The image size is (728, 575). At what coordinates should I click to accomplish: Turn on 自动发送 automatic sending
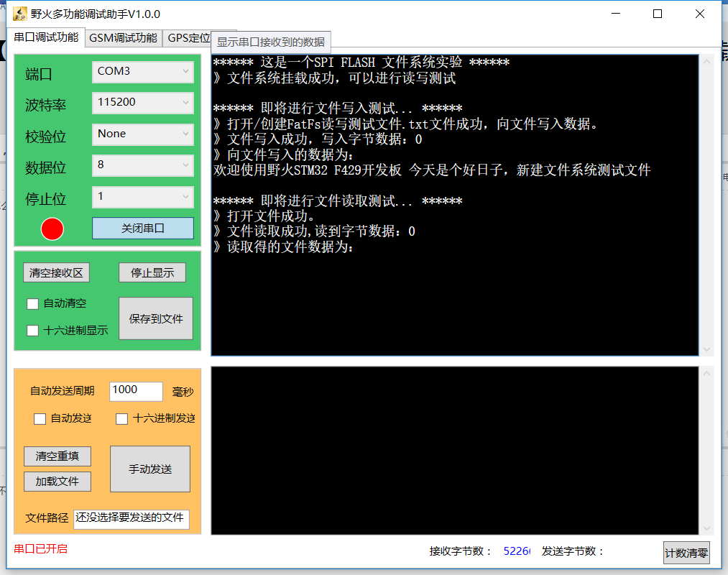click(x=40, y=419)
